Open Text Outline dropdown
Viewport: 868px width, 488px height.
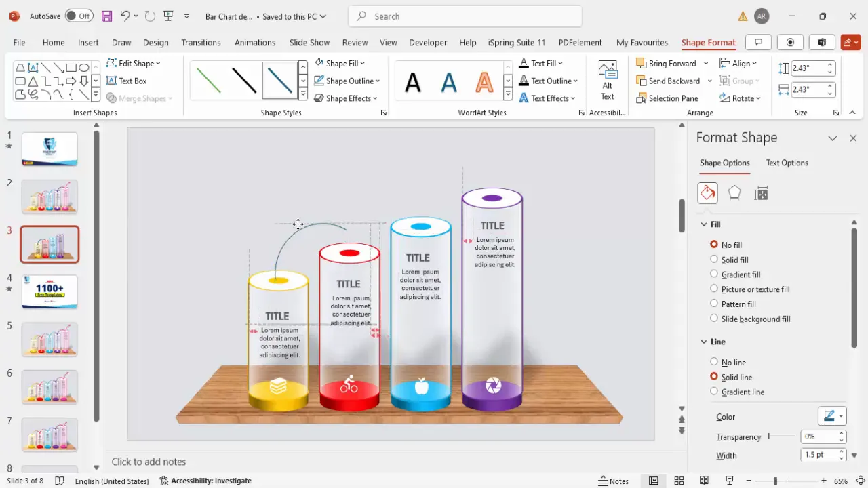pyautogui.click(x=548, y=81)
